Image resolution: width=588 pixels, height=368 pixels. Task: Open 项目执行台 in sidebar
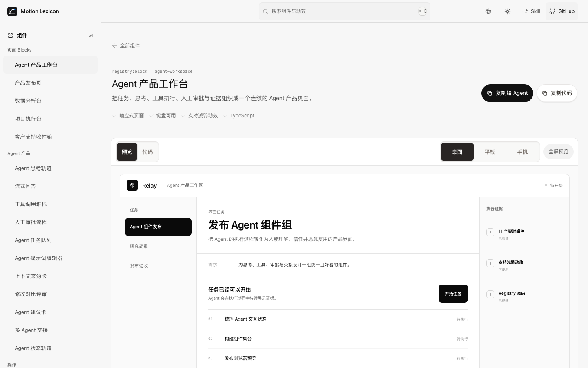50,119
